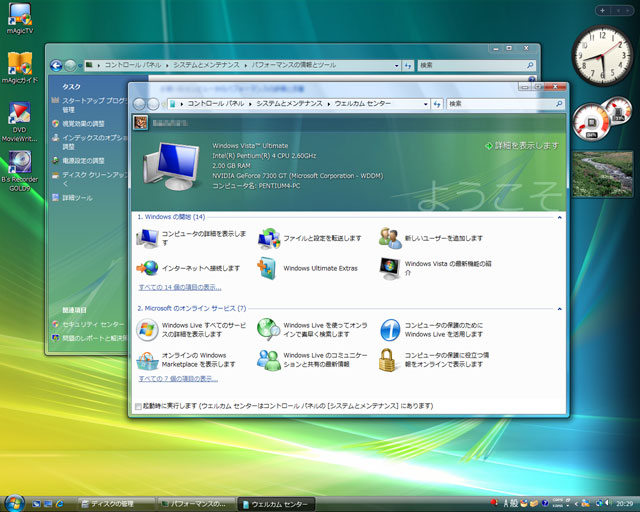Open Performance window address bar dropdown
Image resolution: width=640 pixels, height=512 pixels.
396,65
